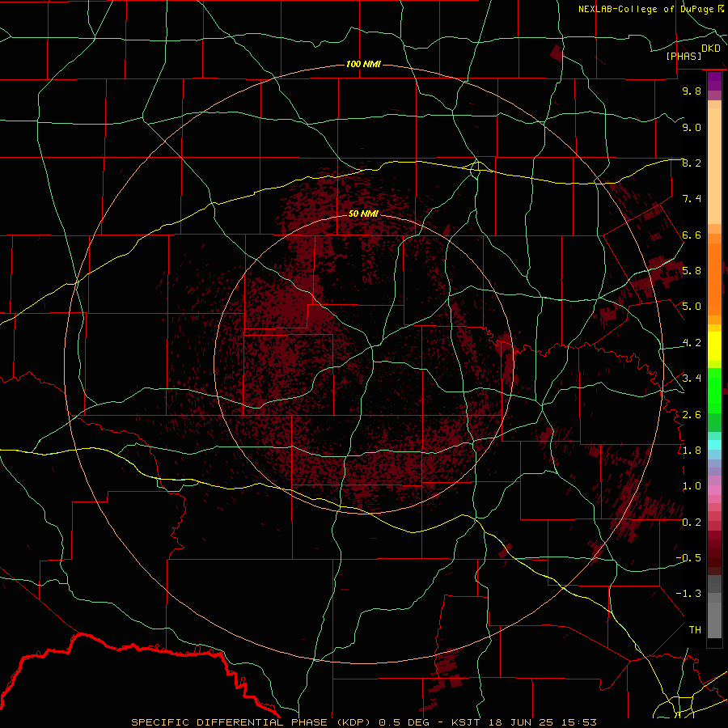Click the [PHAS] legend heading
728x728 pixels.
[684, 56]
